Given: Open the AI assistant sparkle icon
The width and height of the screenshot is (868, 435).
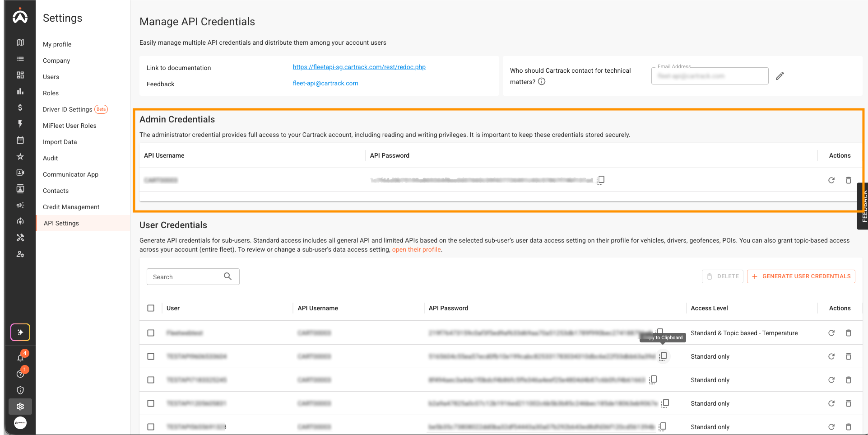Looking at the screenshot, I should 20,332.
